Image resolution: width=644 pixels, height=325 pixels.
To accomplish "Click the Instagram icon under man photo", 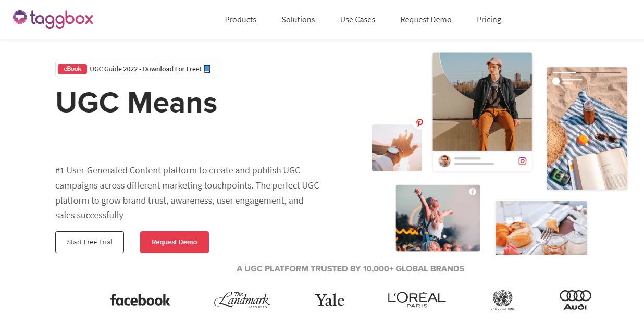I will pyautogui.click(x=522, y=161).
